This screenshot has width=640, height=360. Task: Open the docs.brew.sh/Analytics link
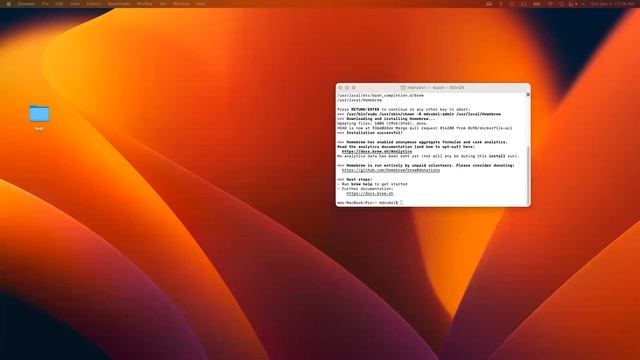coord(377,151)
